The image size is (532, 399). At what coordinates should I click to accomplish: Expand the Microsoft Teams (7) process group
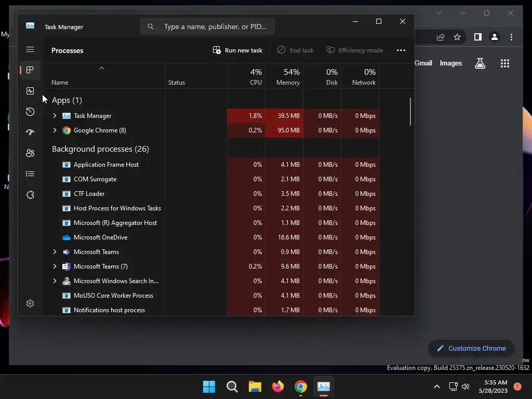click(55, 267)
